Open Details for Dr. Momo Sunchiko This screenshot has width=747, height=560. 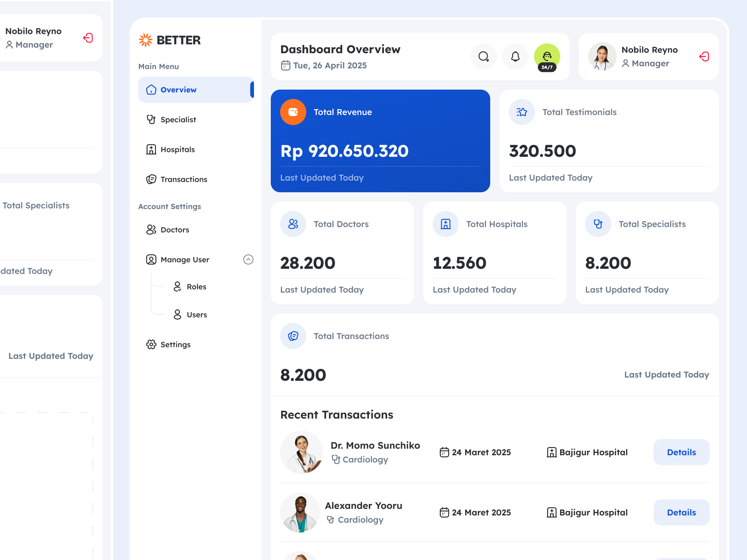click(x=681, y=452)
